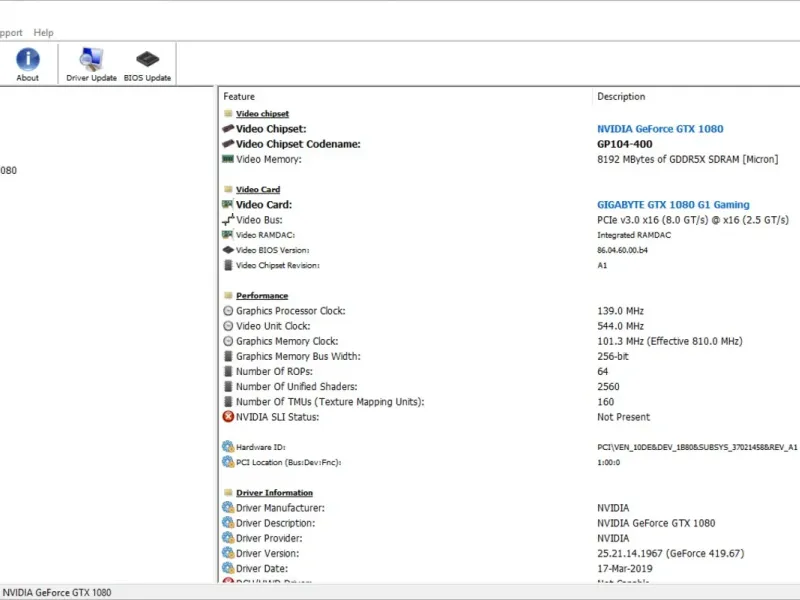Select the Driver Information section header

(x=274, y=493)
